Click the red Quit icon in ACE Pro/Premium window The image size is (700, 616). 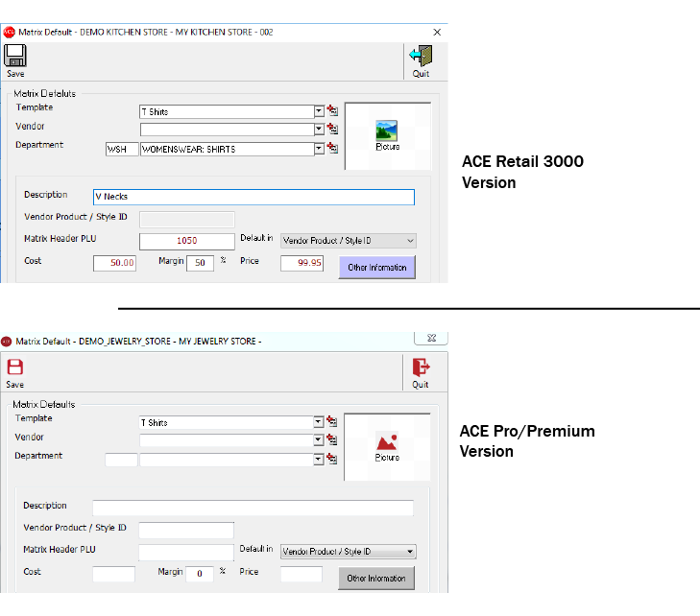421,367
